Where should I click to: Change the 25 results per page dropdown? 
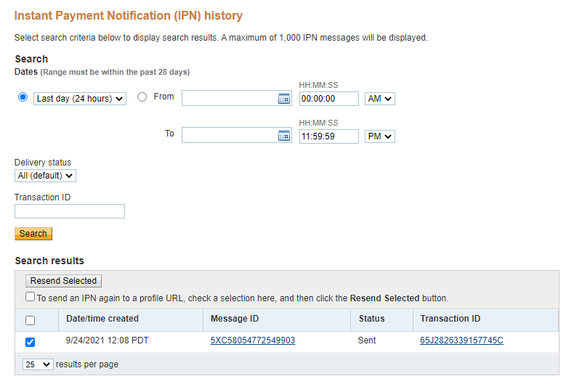38,364
